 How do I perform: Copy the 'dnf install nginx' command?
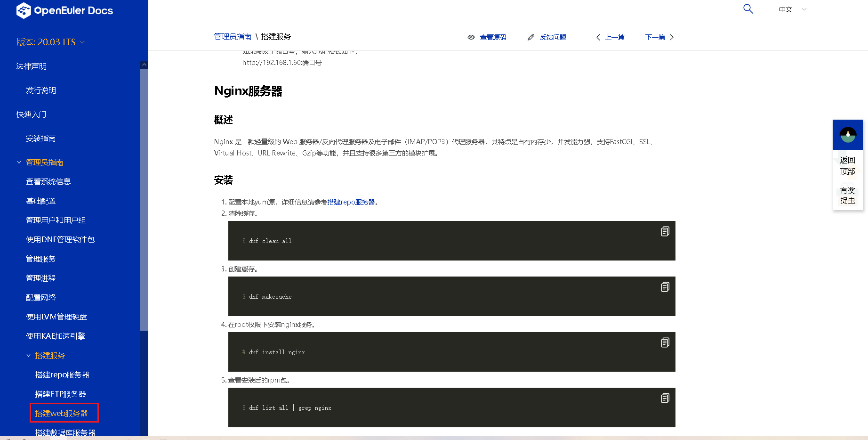click(665, 342)
